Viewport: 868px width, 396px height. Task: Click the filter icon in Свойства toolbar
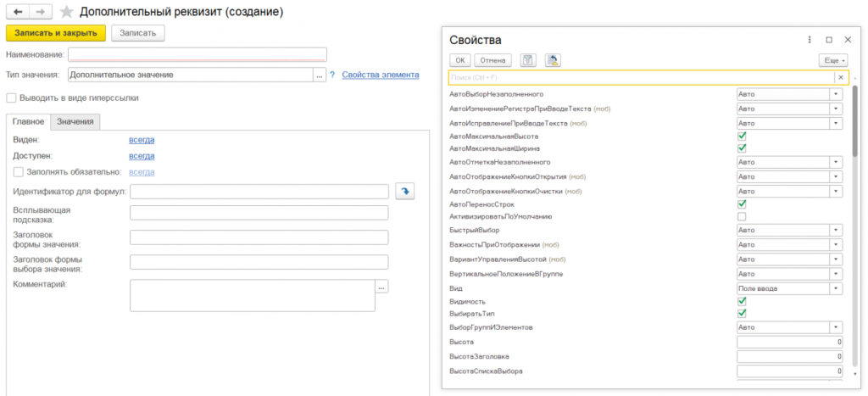coord(528,60)
